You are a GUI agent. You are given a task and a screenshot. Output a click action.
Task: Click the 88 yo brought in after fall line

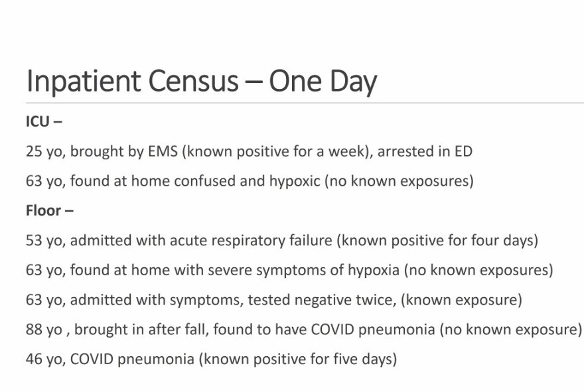pos(304,330)
